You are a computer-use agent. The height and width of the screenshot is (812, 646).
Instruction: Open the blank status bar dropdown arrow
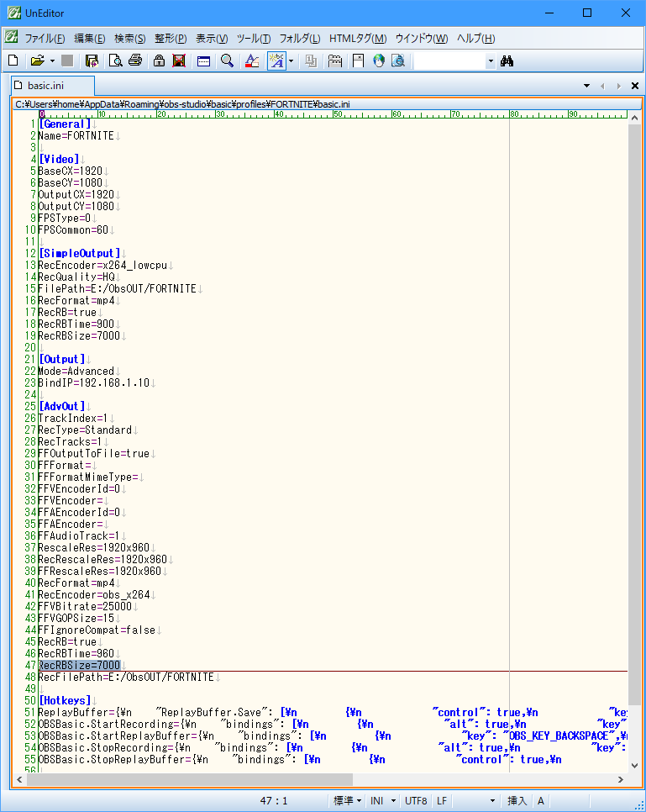click(x=491, y=800)
